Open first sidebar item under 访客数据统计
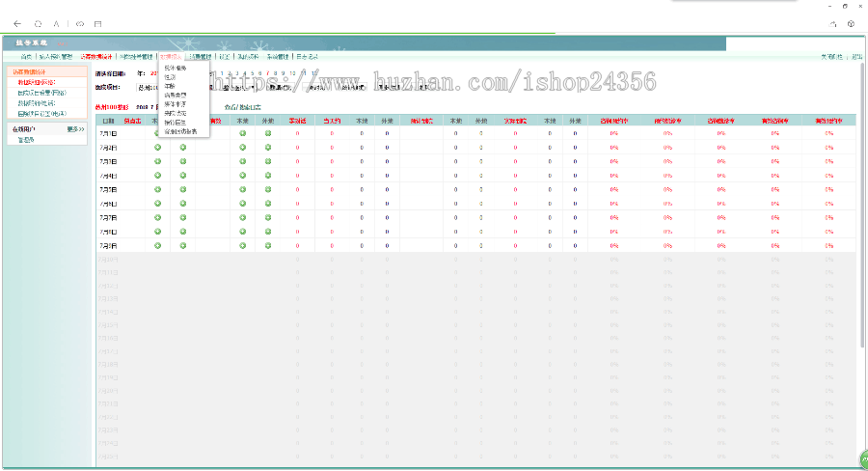 pyautogui.click(x=37, y=82)
